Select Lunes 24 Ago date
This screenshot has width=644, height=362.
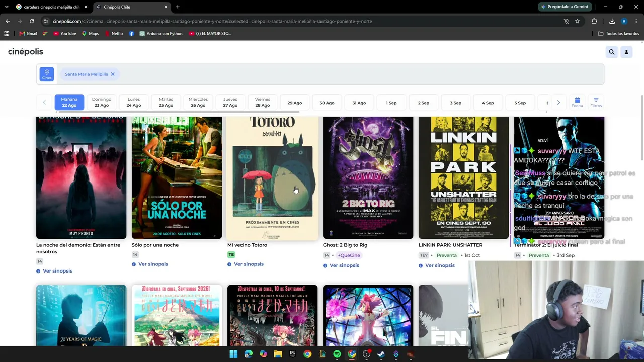[x=134, y=102]
